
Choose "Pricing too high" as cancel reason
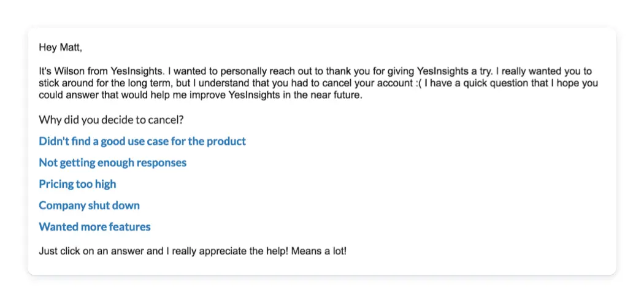click(77, 184)
